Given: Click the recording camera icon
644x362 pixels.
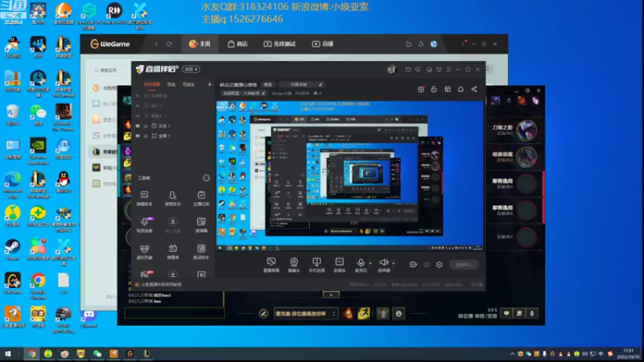Looking at the screenshot, I should [x=413, y=265].
